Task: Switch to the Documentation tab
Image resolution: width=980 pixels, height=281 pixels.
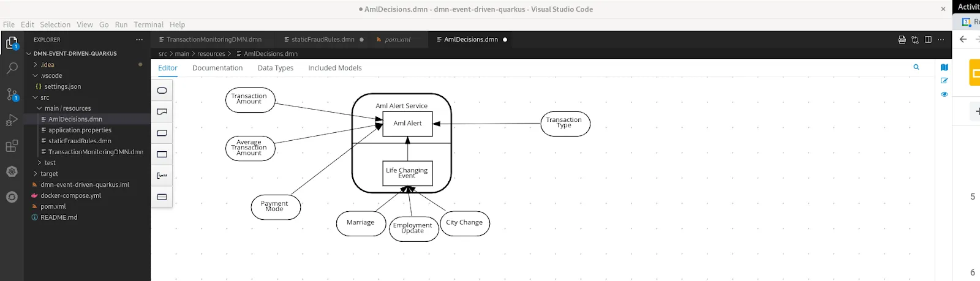Action: point(217,68)
